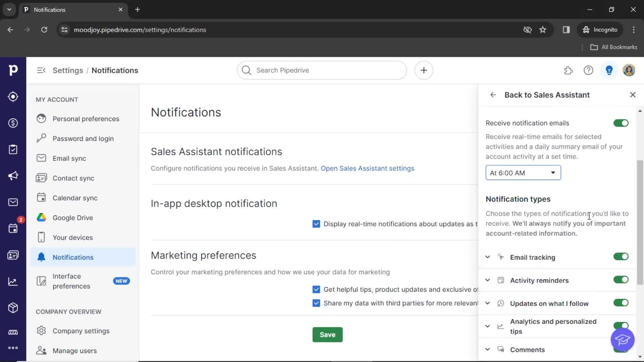
Task: Toggle Analytics and personalized tips switch
Action: (621, 326)
